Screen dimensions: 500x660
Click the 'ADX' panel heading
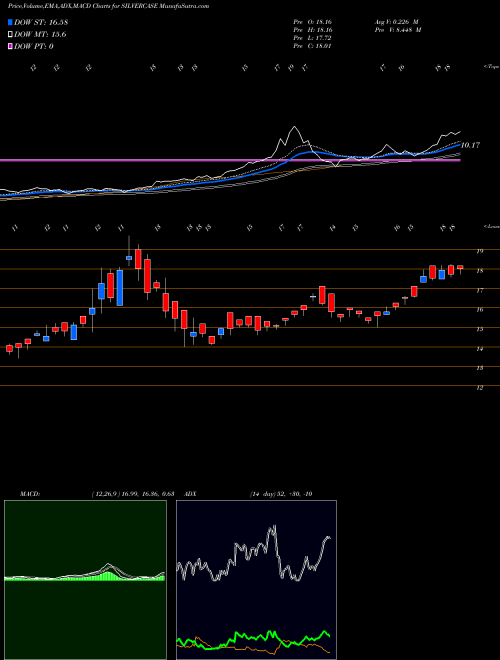(191, 494)
